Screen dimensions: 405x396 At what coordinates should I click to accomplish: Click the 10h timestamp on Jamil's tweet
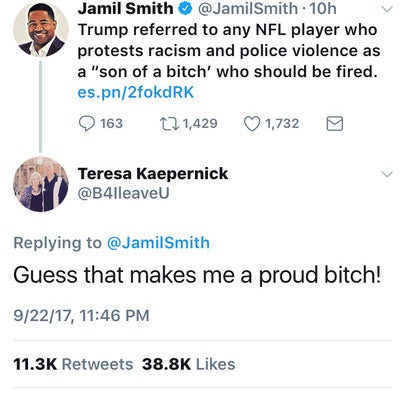pyautogui.click(x=323, y=8)
